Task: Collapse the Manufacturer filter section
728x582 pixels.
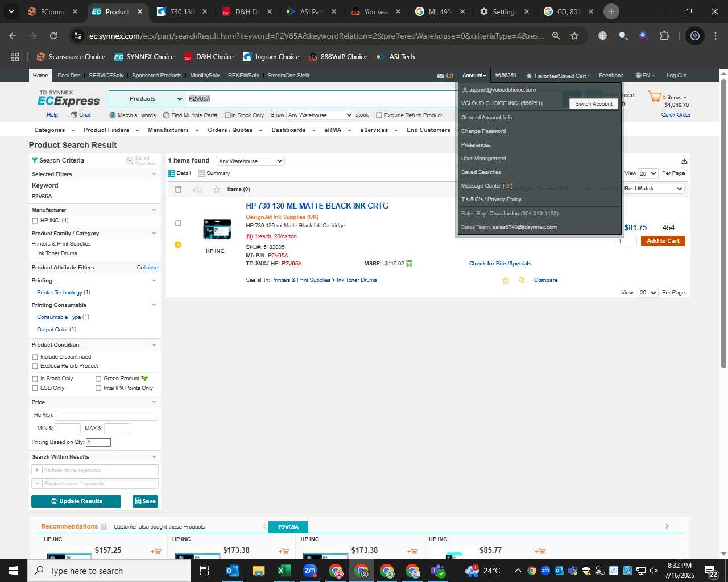Action: (x=154, y=210)
